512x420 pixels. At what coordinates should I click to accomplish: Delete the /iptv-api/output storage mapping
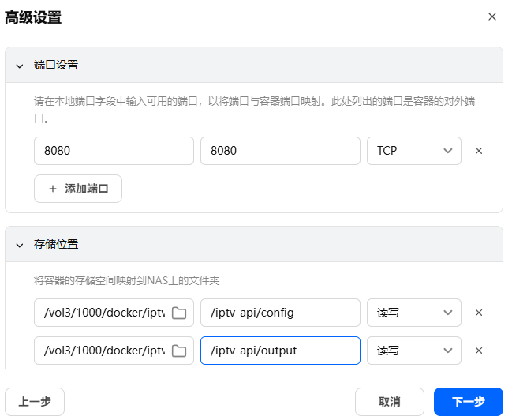(478, 351)
